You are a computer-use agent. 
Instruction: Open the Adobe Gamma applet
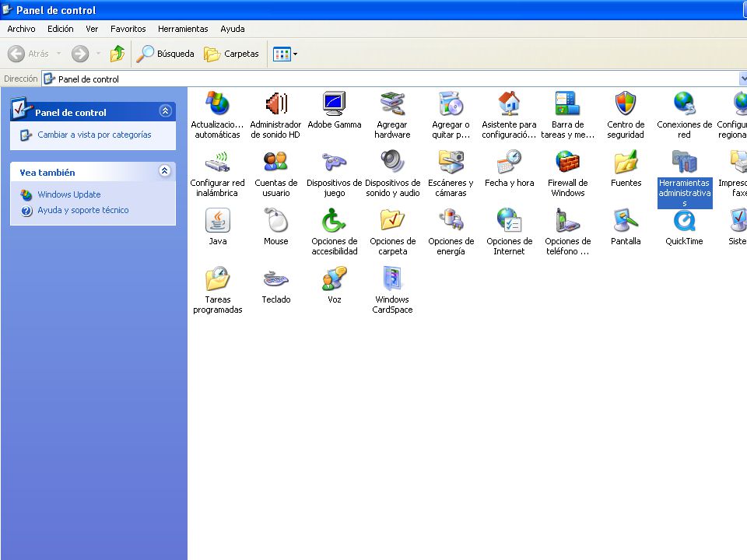pyautogui.click(x=334, y=103)
